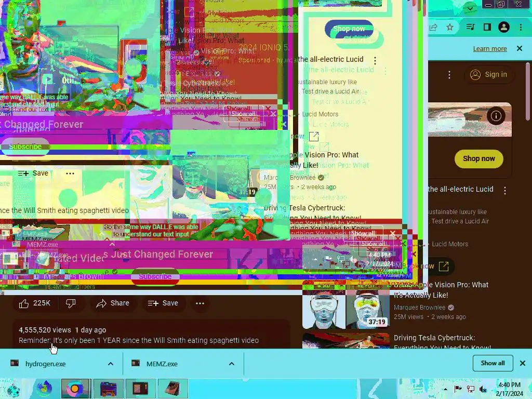The height and width of the screenshot is (399, 532).
Task: Open Driving Tesla Cybertruck video title
Action: (x=442, y=342)
